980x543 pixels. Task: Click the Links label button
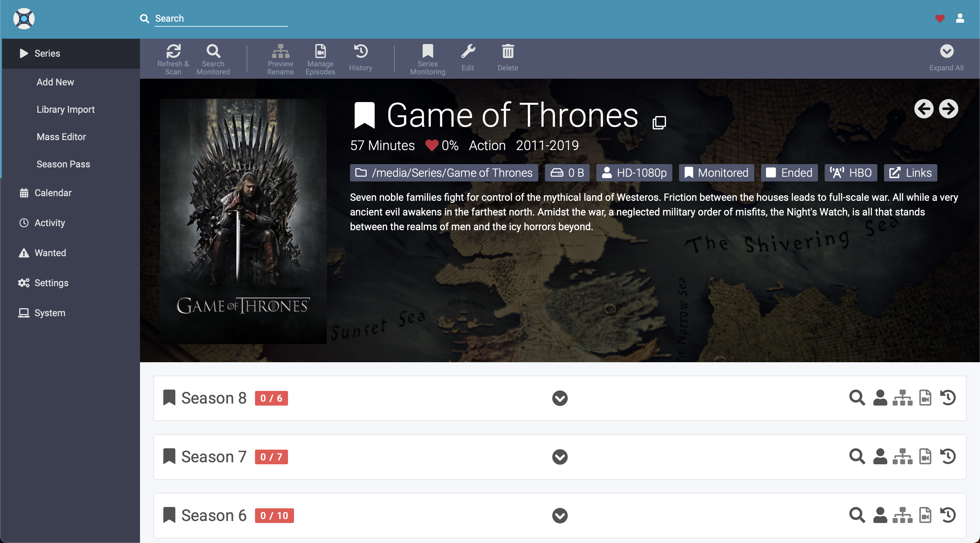coord(910,173)
